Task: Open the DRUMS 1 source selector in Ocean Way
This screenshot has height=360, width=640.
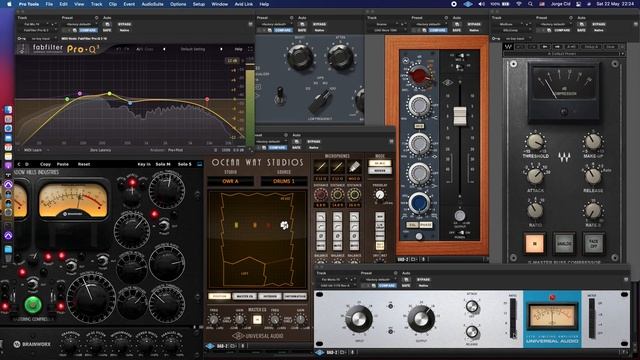Action: click(x=284, y=181)
